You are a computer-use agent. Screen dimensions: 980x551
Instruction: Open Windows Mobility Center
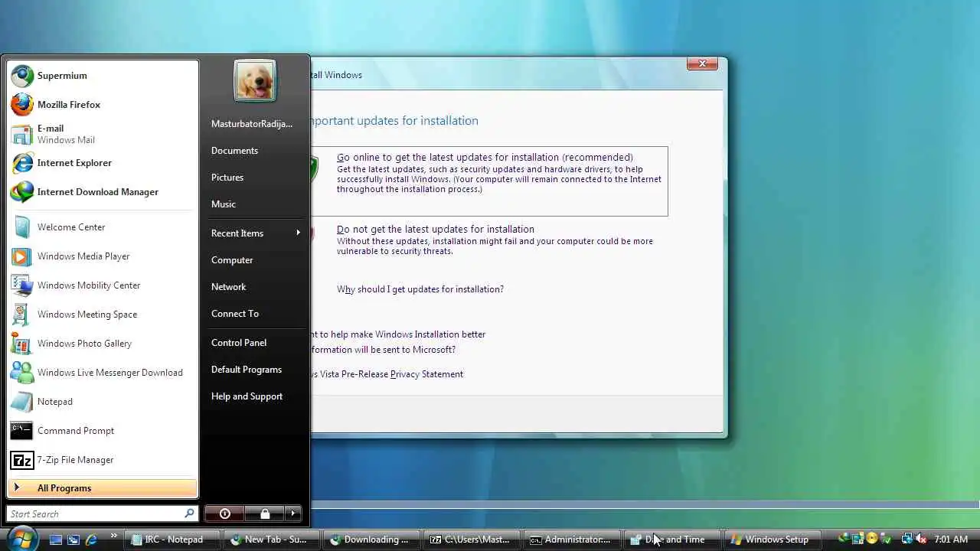[x=103, y=285]
